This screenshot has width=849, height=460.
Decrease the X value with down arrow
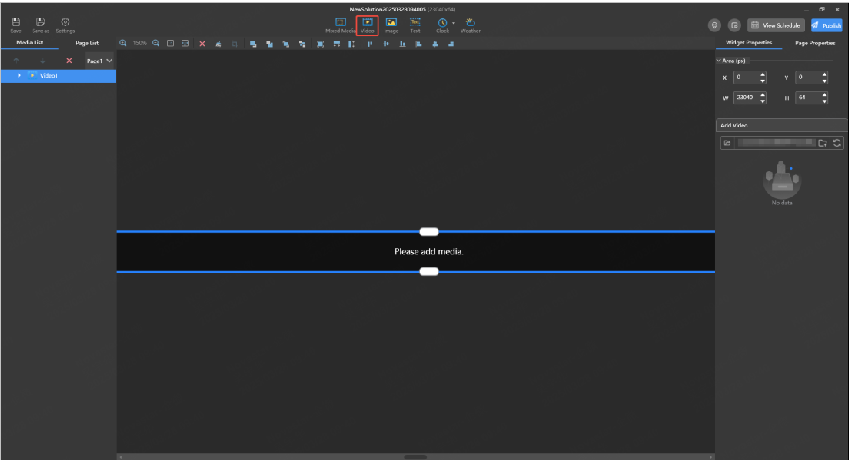762,81
